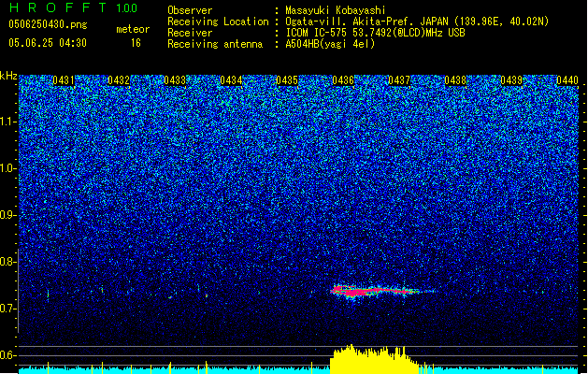Click the 1.1 kHz axis label
The image size is (588, 374).
pyautogui.click(x=8, y=122)
